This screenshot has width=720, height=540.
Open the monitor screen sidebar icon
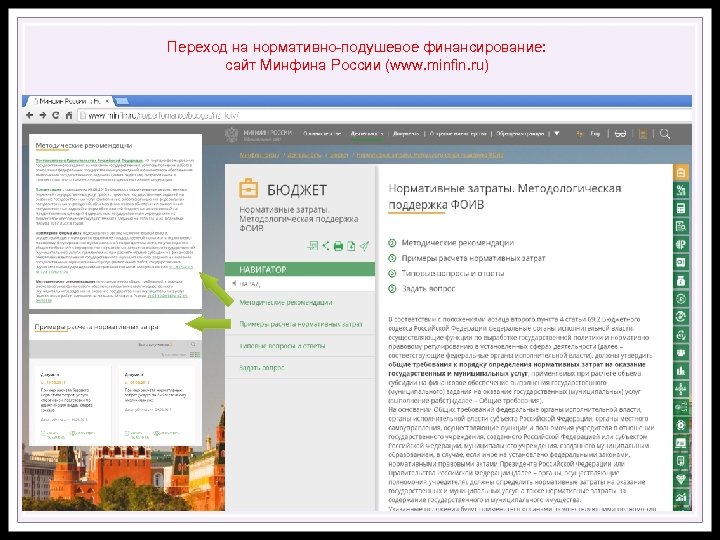click(x=681, y=443)
